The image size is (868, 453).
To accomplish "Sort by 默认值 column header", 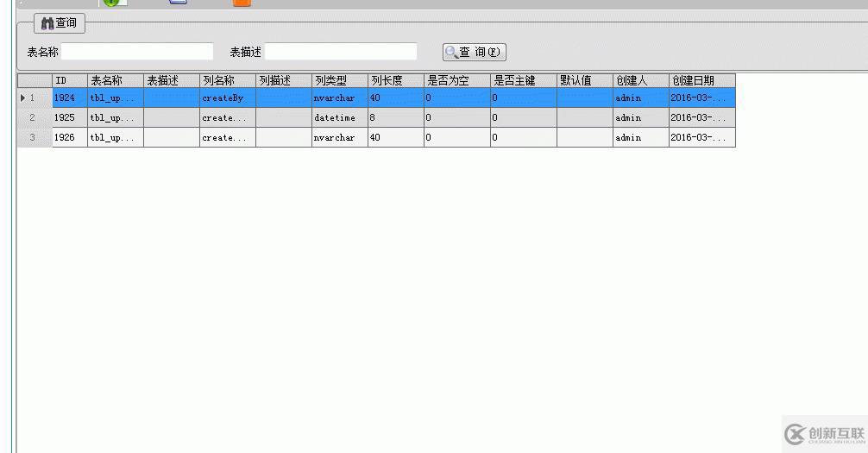I will (585, 81).
